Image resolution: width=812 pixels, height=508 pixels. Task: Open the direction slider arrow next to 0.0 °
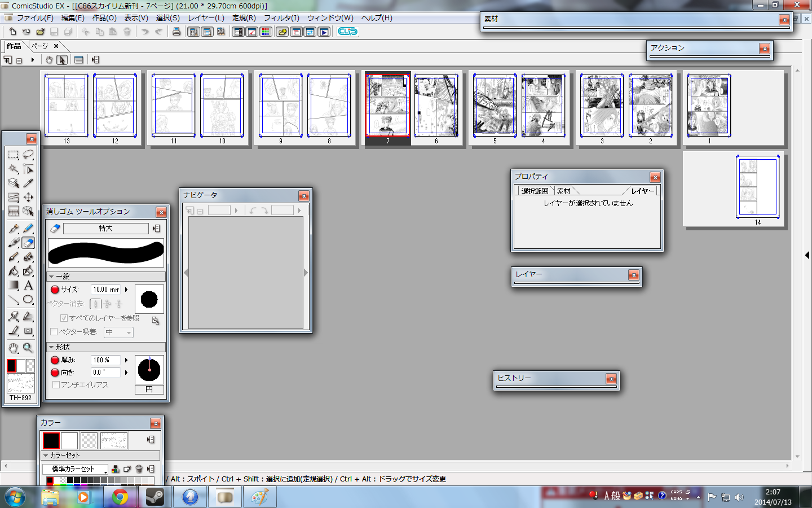pyautogui.click(x=126, y=373)
